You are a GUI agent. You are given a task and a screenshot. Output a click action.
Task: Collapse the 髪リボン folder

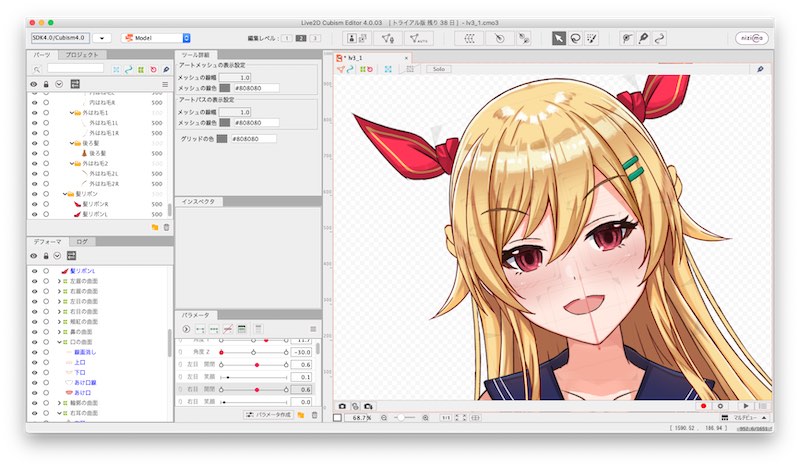[65, 194]
